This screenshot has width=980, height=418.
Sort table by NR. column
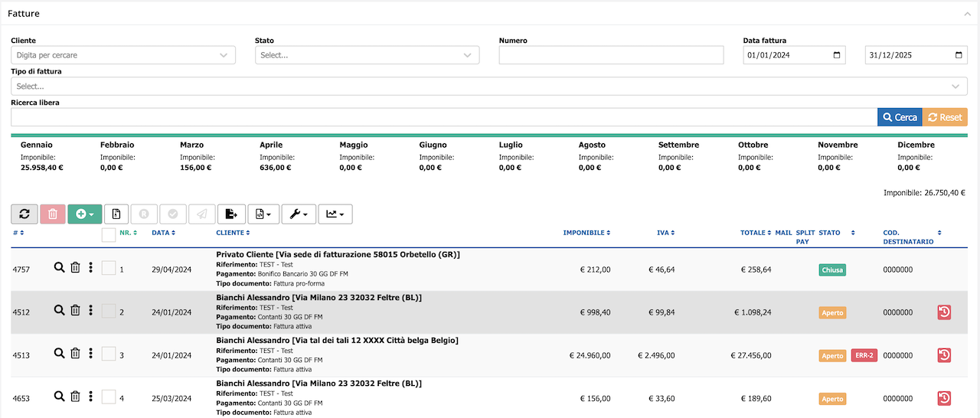click(128, 233)
